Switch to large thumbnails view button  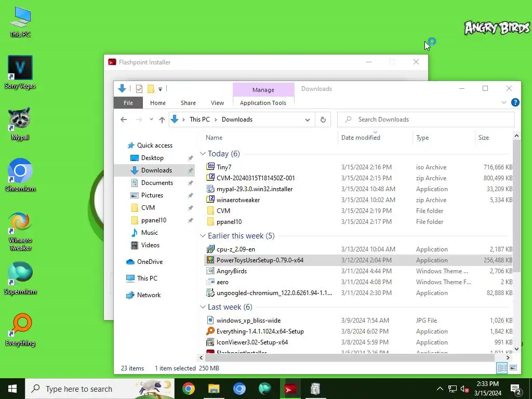tap(513, 368)
